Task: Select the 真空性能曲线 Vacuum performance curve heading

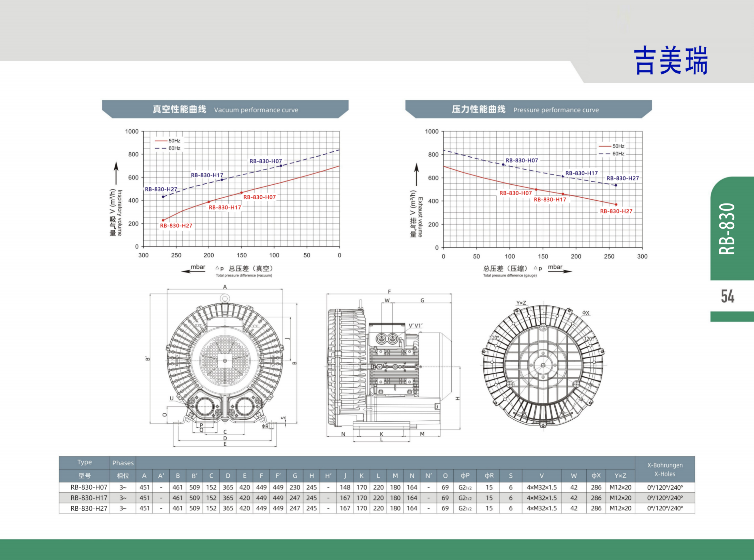Action: (225, 109)
